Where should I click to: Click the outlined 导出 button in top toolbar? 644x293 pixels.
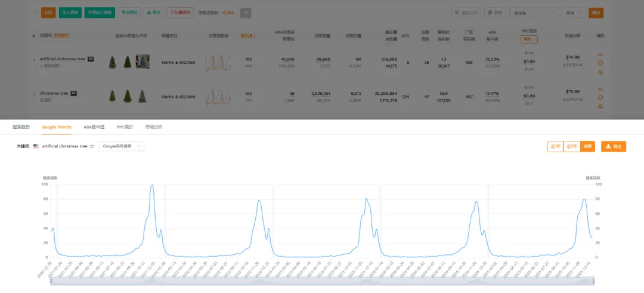154,13
